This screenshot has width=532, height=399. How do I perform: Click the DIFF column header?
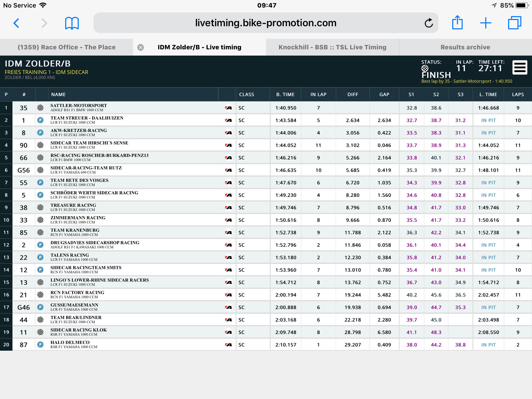353,95
